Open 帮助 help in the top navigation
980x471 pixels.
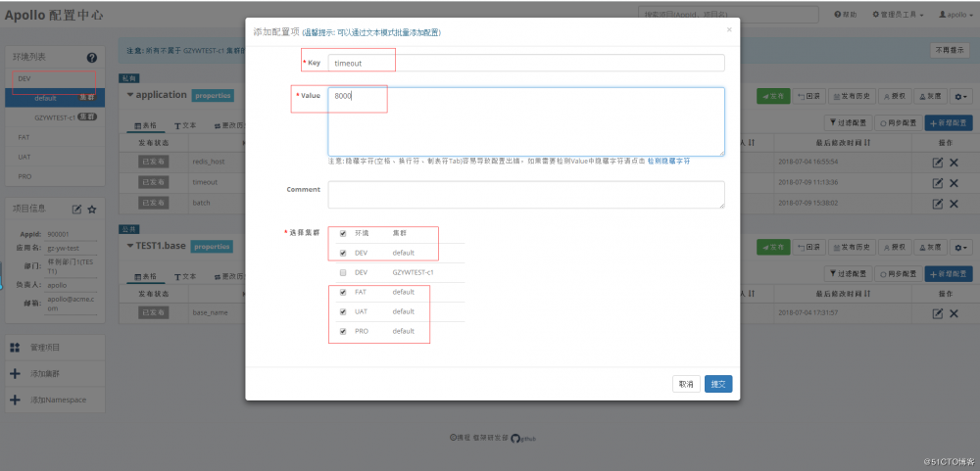[846, 15]
